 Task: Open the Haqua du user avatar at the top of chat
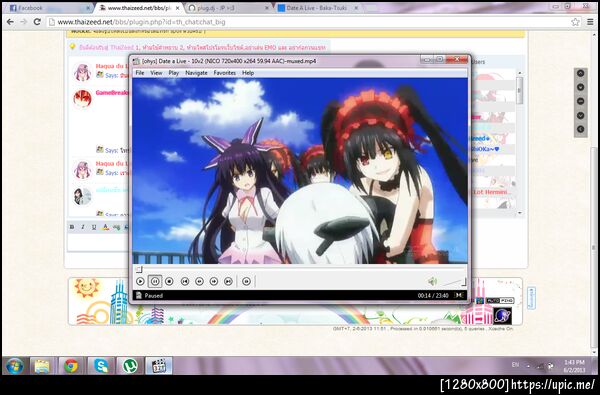point(82,72)
